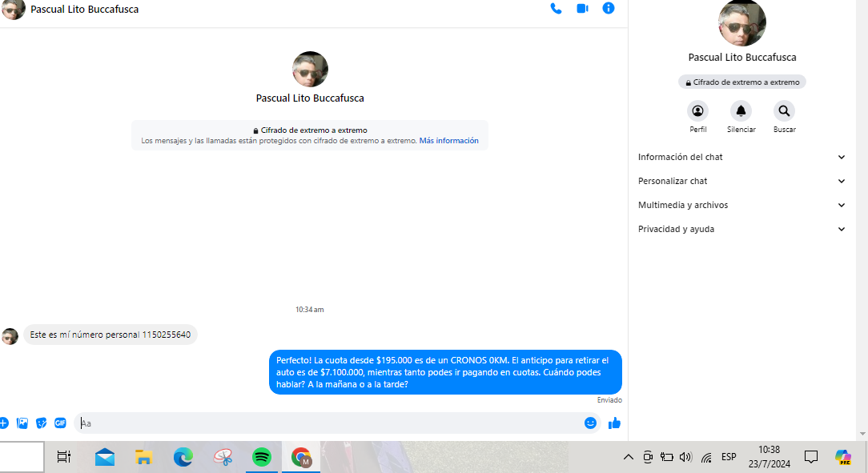This screenshot has width=868, height=473.
Task: Click the 10:34 am timestamp
Action: click(309, 309)
